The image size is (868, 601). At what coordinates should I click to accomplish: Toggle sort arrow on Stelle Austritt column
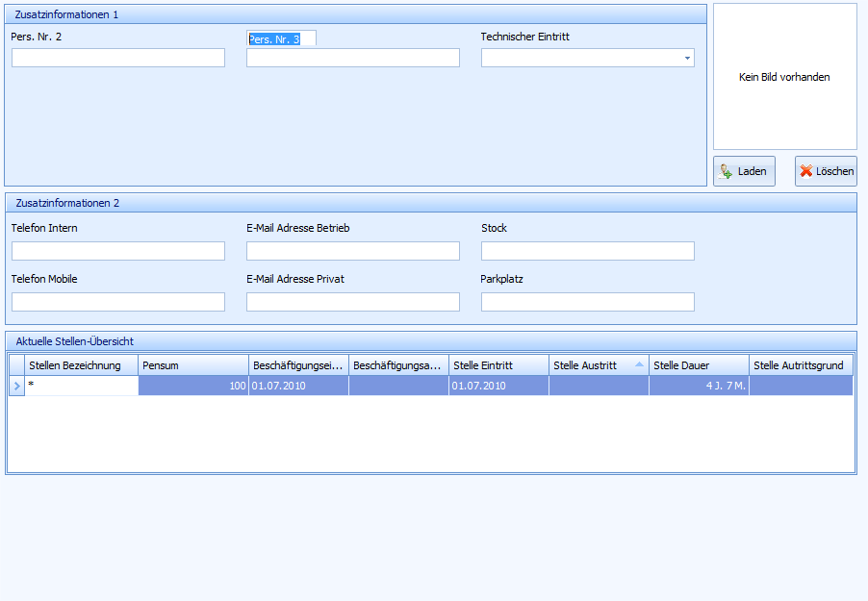coord(639,365)
